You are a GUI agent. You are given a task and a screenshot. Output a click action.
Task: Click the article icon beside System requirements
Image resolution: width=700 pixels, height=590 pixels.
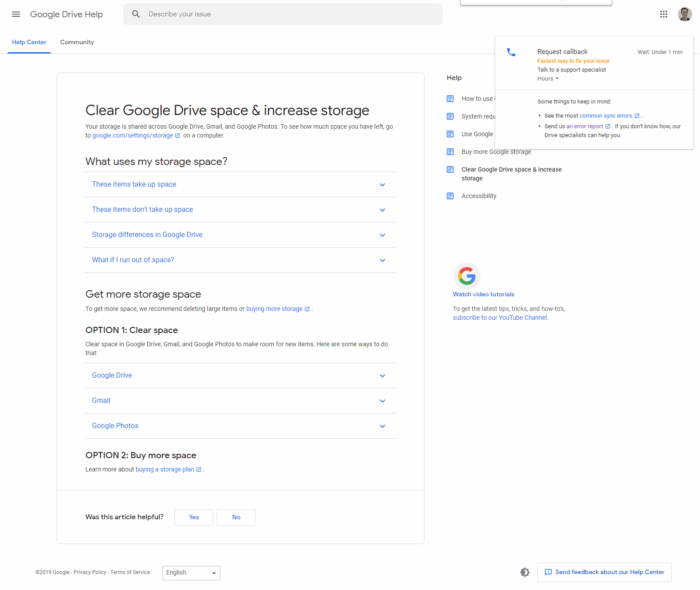point(450,116)
